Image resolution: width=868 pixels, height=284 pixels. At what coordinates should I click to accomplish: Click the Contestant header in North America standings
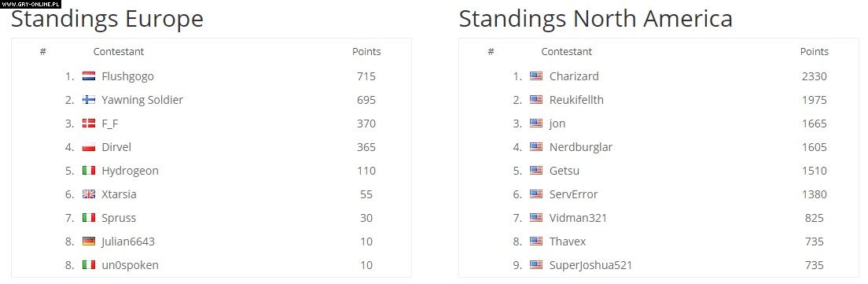click(x=566, y=51)
